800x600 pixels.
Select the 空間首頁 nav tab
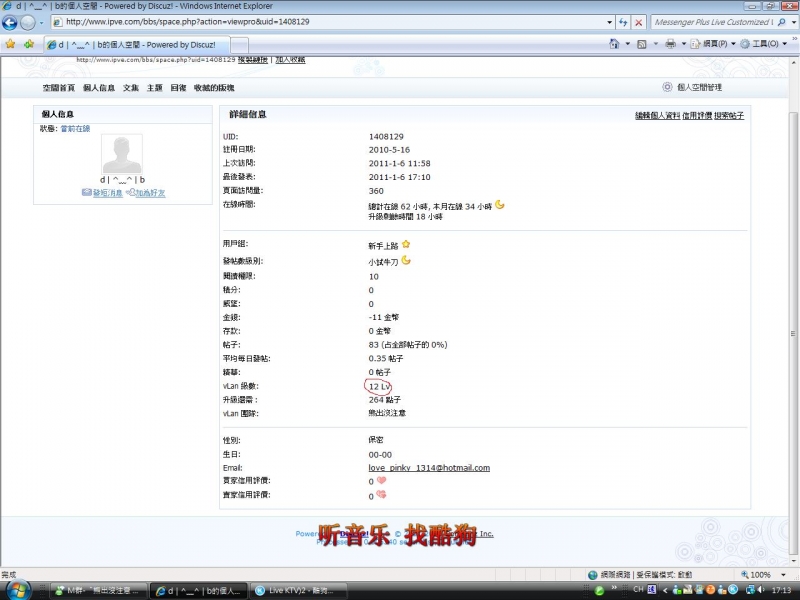59,88
